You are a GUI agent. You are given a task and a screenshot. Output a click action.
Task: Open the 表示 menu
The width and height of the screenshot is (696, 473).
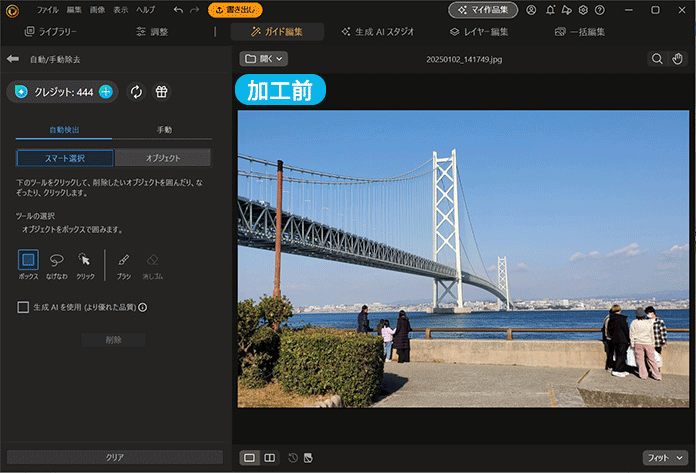pos(120,10)
